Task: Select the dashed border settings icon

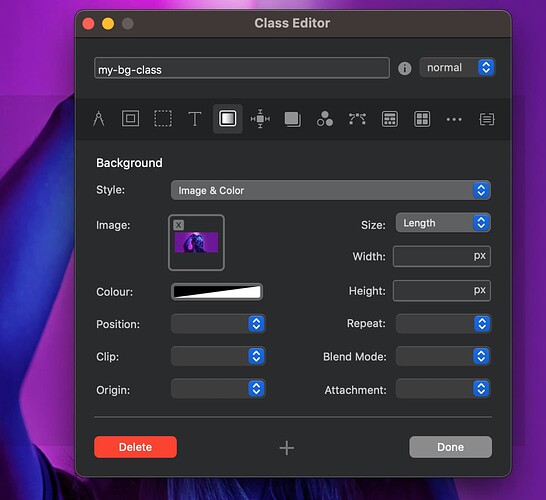Action: [163, 119]
